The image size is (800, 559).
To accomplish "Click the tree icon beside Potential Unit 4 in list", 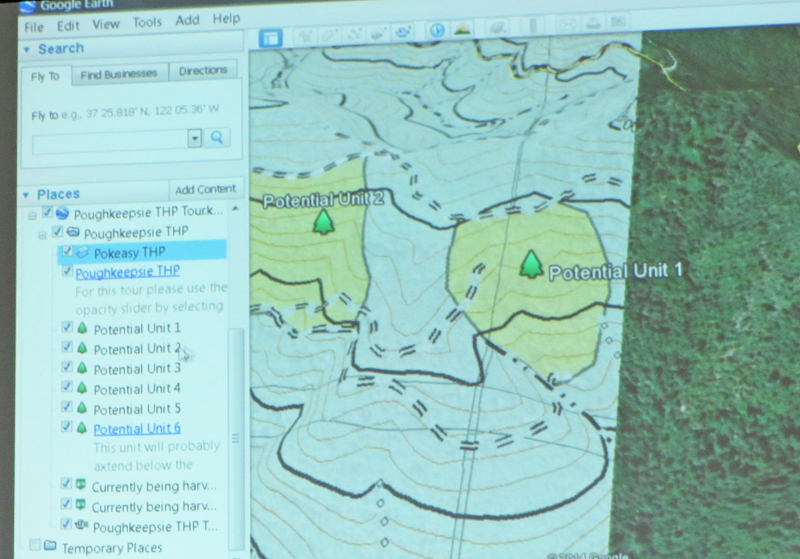I will (82, 388).
